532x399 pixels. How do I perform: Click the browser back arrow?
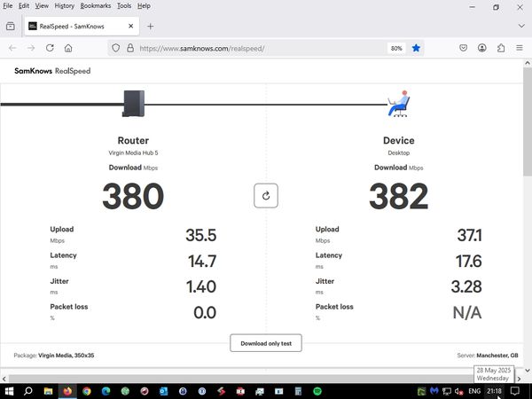tap(12, 48)
